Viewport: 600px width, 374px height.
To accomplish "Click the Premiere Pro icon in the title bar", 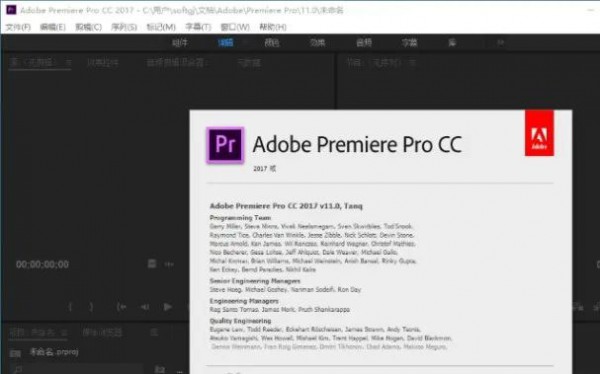I will (11, 10).
